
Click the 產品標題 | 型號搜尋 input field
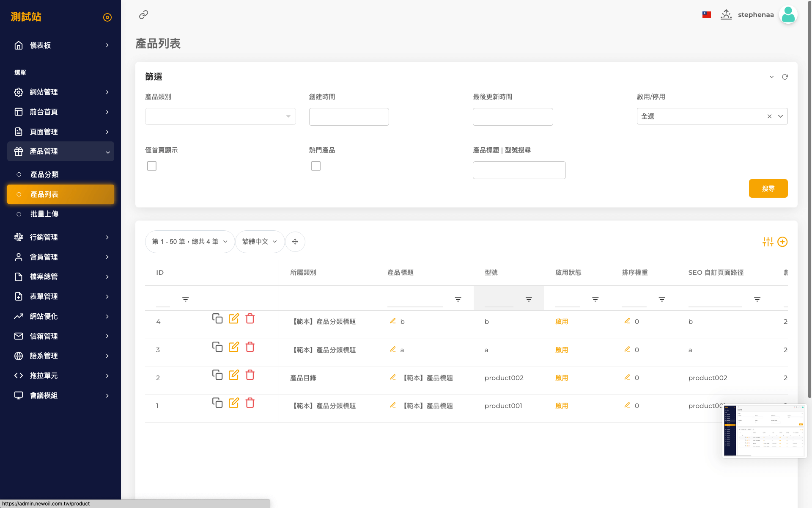[x=519, y=170]
